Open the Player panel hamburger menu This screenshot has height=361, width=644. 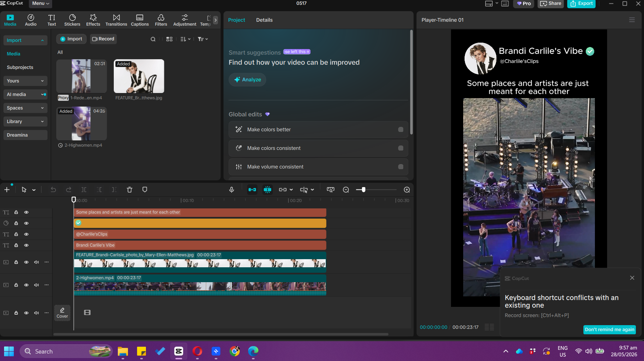point(632,20)
